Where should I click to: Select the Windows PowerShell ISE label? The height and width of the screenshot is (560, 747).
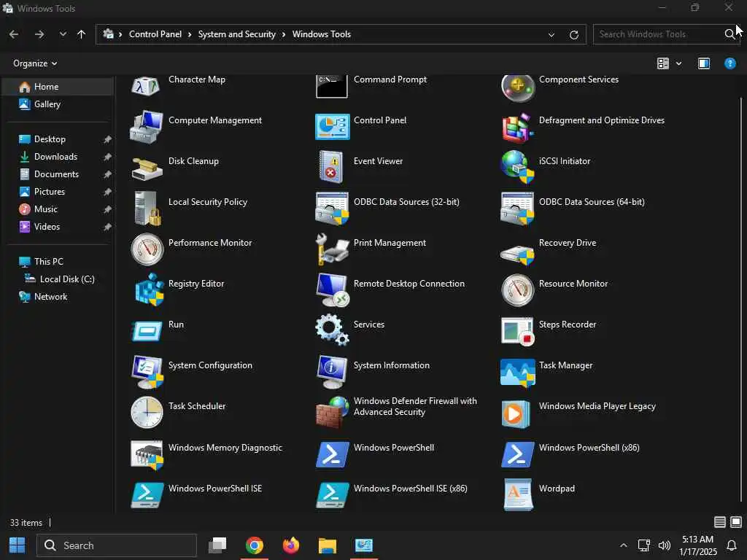tap(215, 488)
